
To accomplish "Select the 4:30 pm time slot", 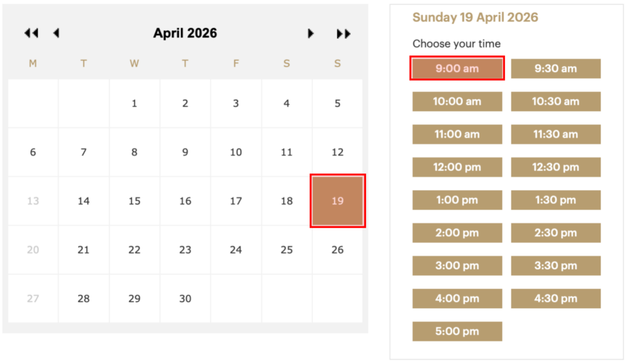I will (555, 299).
